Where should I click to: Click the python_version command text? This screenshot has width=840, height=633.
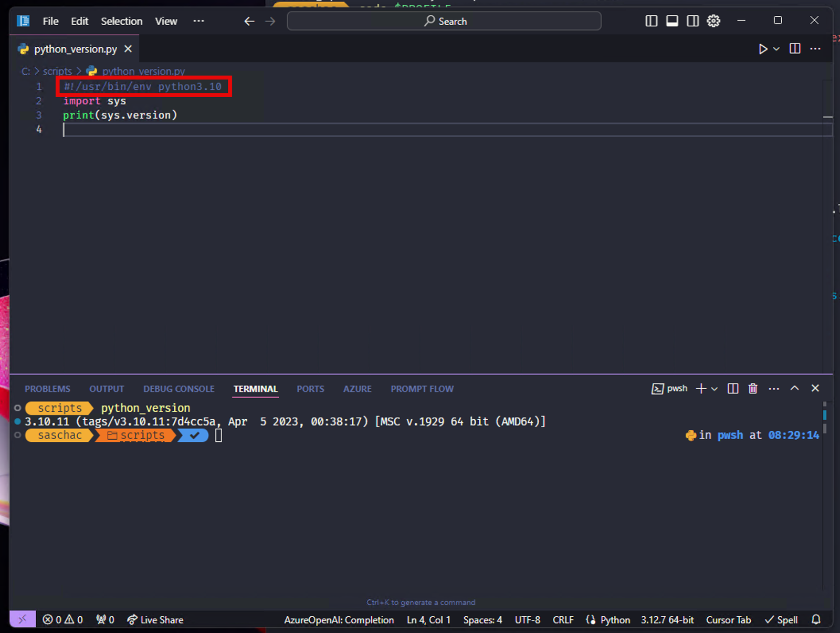145,408
